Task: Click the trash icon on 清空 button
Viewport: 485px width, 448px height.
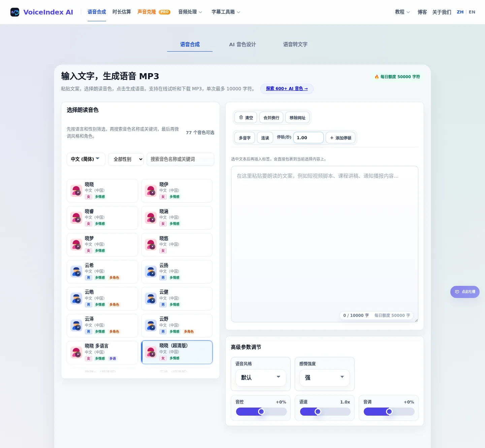Action: pos(241,118)
